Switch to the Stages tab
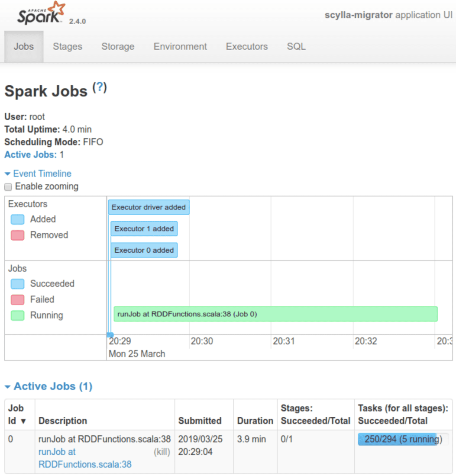 pos(67,46)
